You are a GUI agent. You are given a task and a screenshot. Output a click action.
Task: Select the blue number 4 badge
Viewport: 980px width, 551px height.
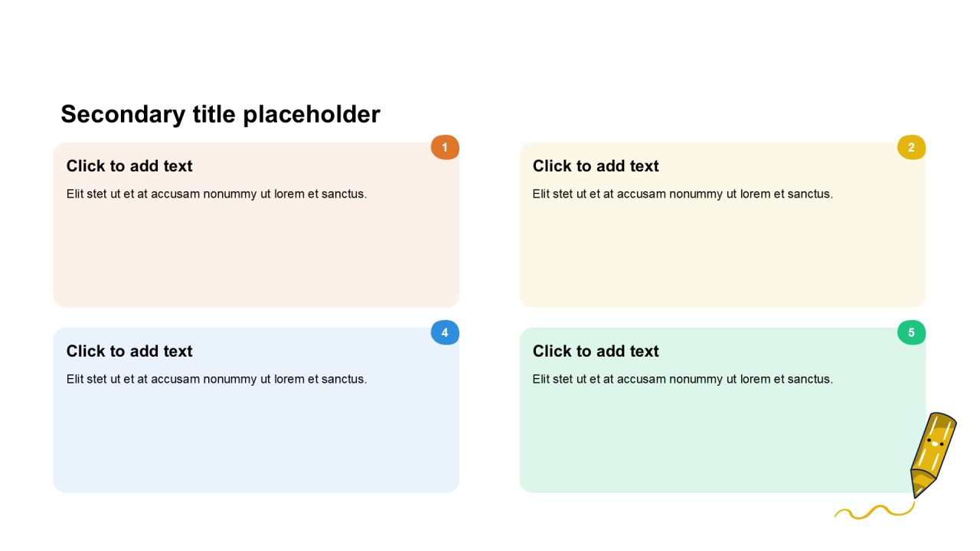pos(445,332)
